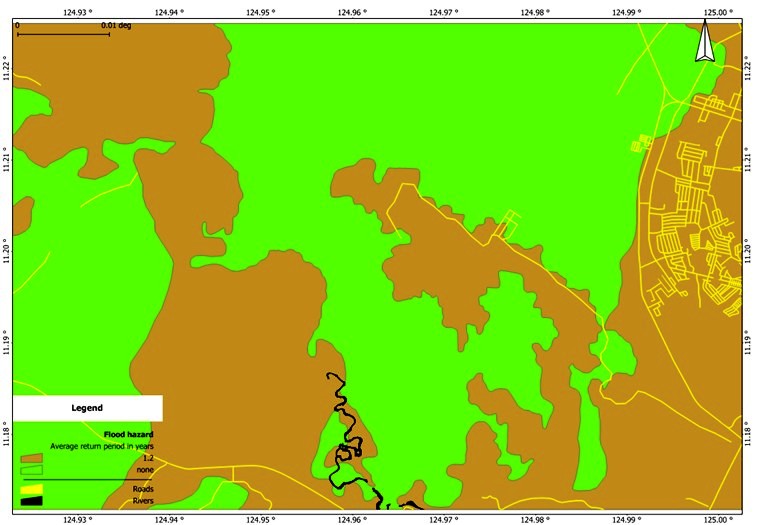This screenshot has width=760, height=525.
Task: Click the 'Roads' legend label text
Action: 143,490
